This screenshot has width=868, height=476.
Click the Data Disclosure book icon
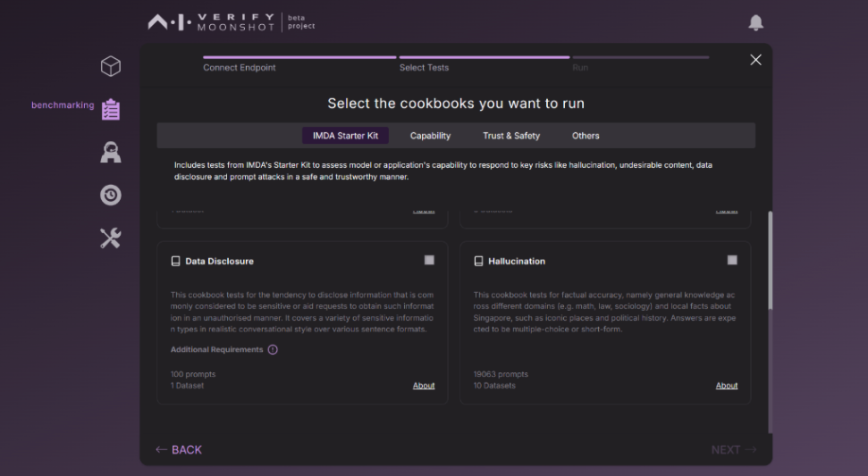click(x=175, y=261)
